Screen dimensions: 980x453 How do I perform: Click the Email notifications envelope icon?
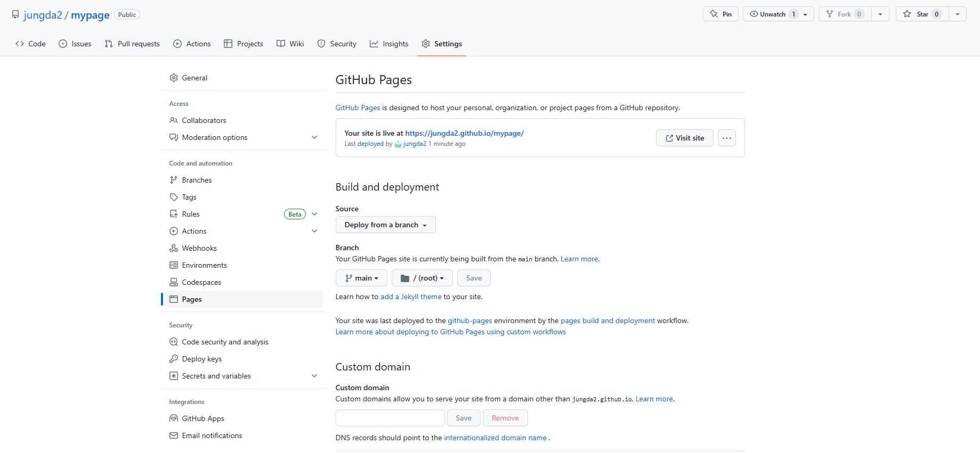pos(174,435)
